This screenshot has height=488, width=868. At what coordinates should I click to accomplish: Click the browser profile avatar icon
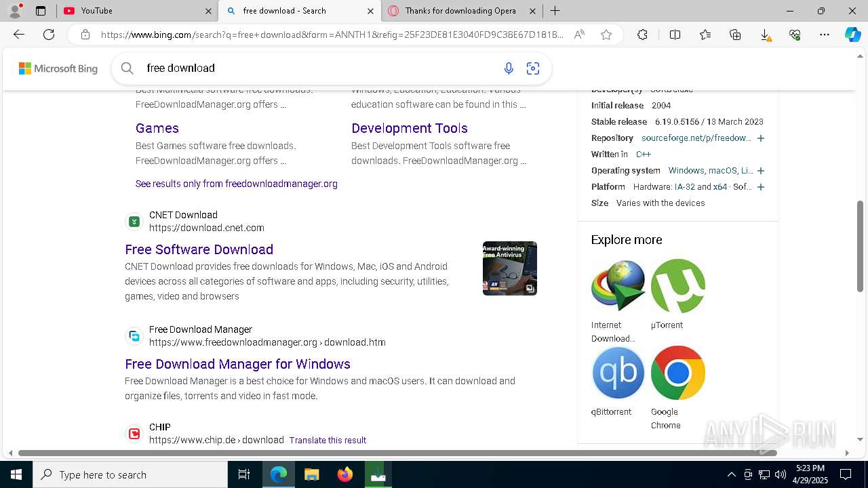coord(15,10)
